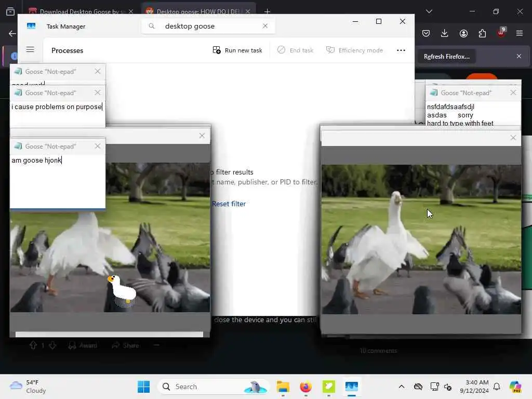The width and height of the screenshot is (532, 399).
Task: Upvote the Reddit post
Action: (x=33, y=345)
